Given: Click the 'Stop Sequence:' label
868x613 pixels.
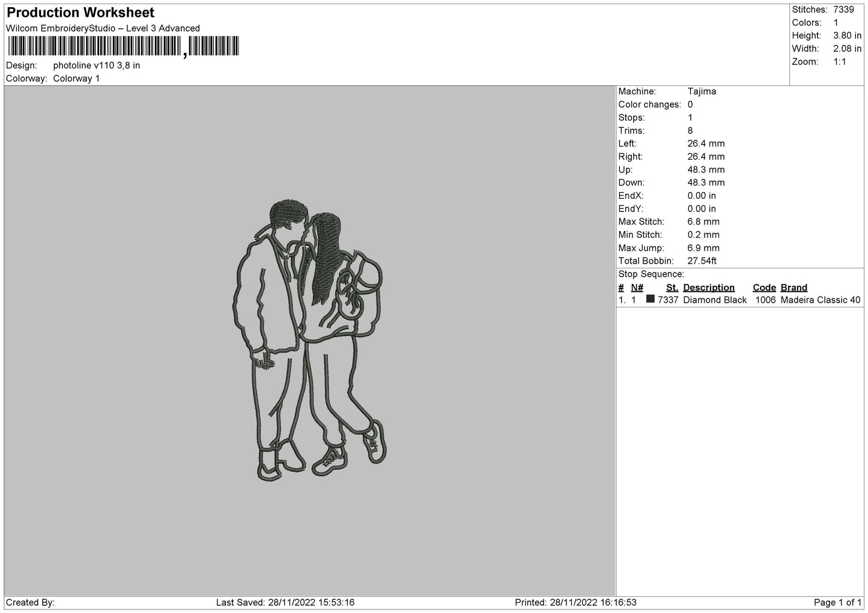Looking at the screenshot, I should pos(651,274).
